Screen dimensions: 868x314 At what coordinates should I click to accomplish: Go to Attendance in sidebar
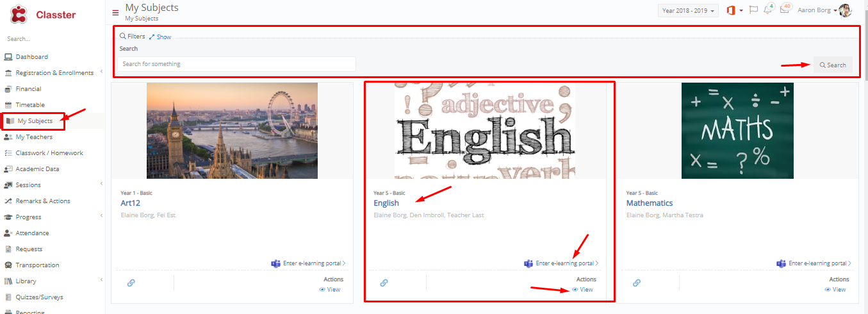(32, 233)
